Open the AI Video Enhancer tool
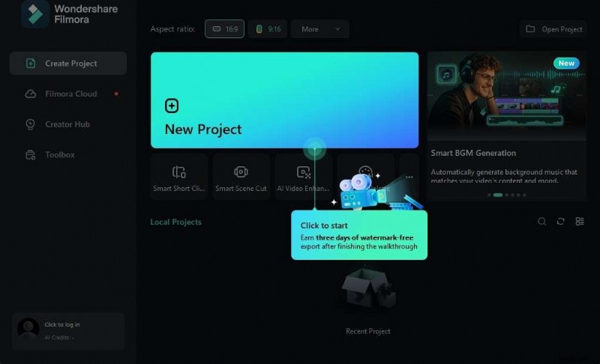The width and height of the screenshot is (600, 364). point(303,178)
